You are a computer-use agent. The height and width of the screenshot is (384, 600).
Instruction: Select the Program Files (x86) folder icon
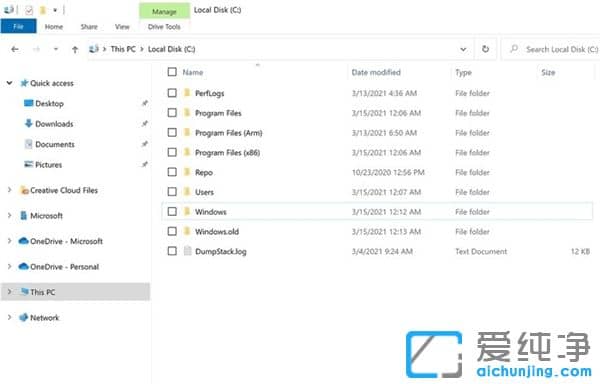(x=187, y=152)
